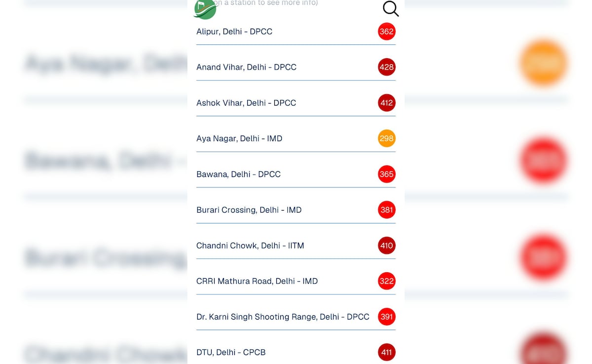Image resolution: width=592 pixels, height=364 pixels.
Task: Click the dark red 410 badge for Chandni Chowk
Action: tap(387, 245)
